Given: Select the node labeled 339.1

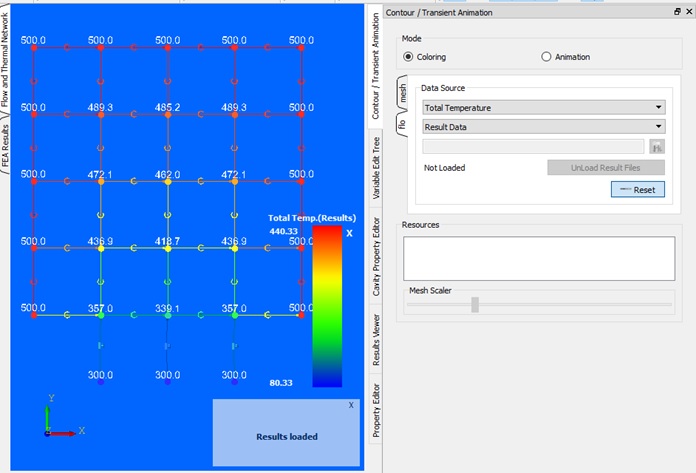Looking at the screenshot, I should pyautogui.click(x=167, y=315).
